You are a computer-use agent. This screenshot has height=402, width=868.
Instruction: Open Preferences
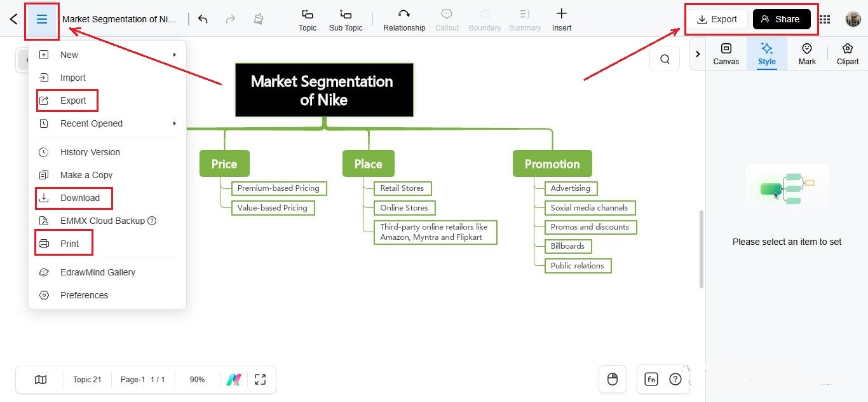click(107, 295)
